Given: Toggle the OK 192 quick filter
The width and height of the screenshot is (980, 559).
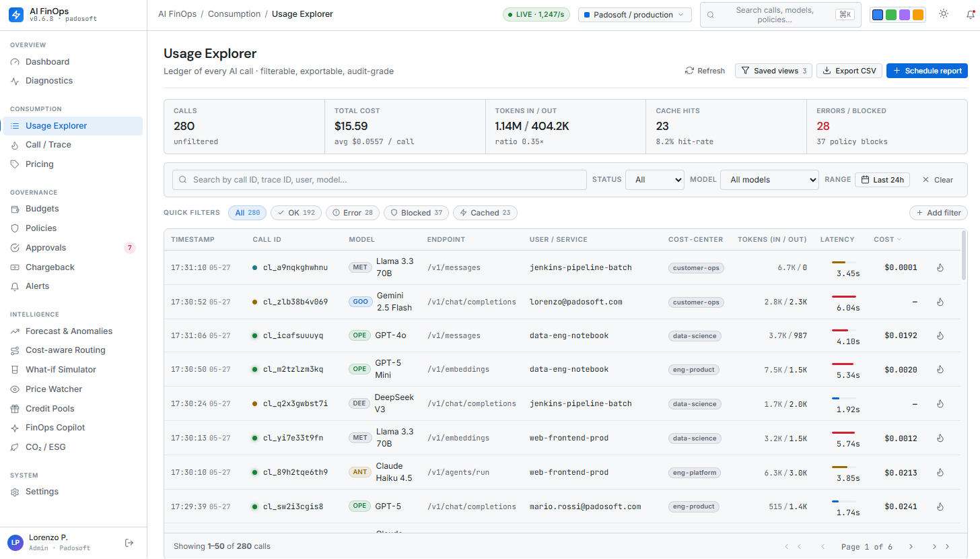Looking at the screenshot, I should click(296, 213).
